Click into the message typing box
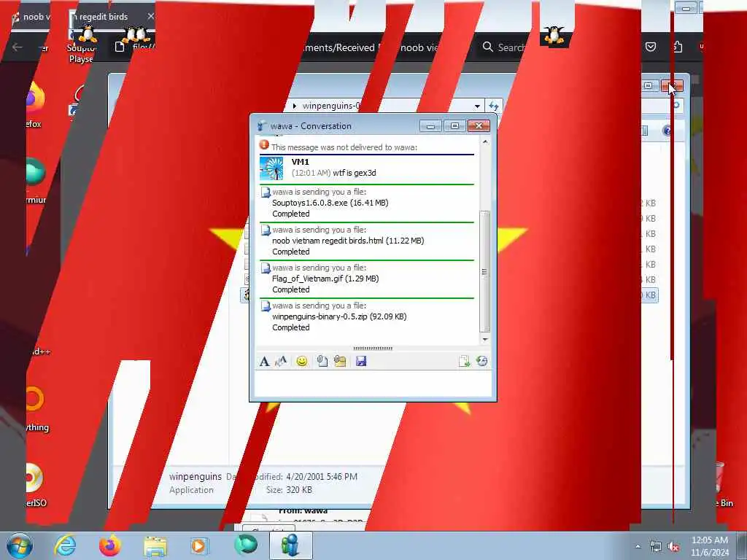747x560 pixels. pos(373,384)
